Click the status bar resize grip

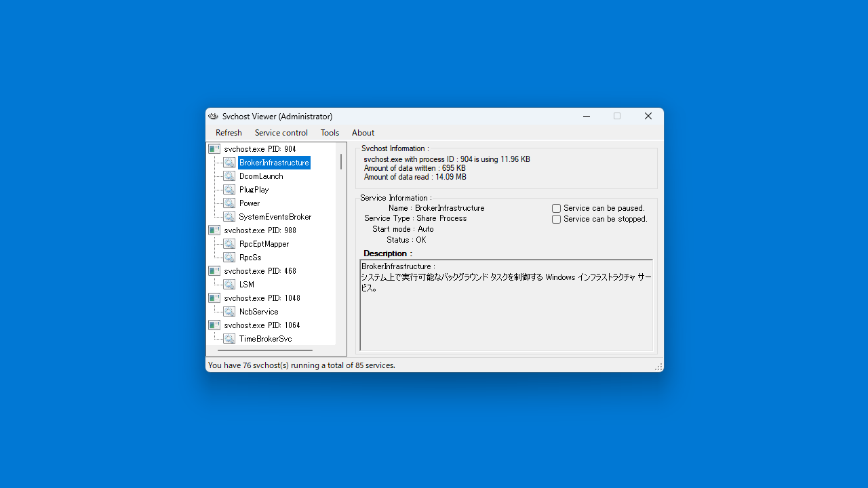coord(658,366)
